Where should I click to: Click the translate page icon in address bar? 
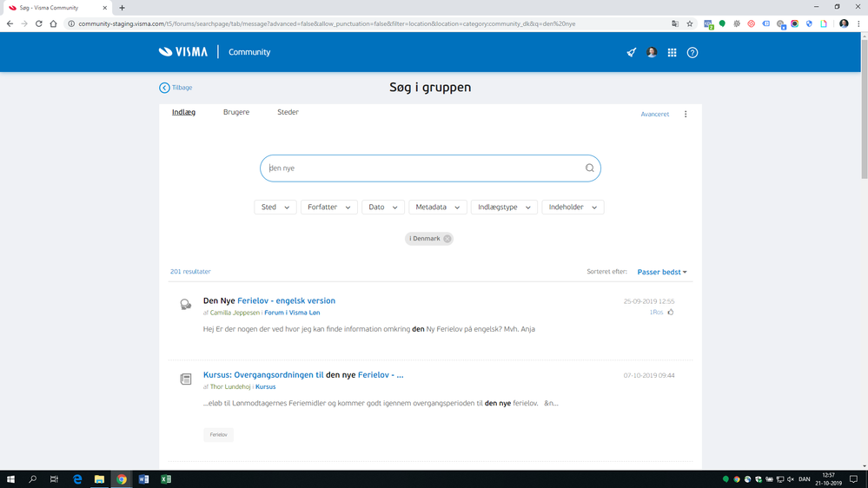[x=675, y=23]
